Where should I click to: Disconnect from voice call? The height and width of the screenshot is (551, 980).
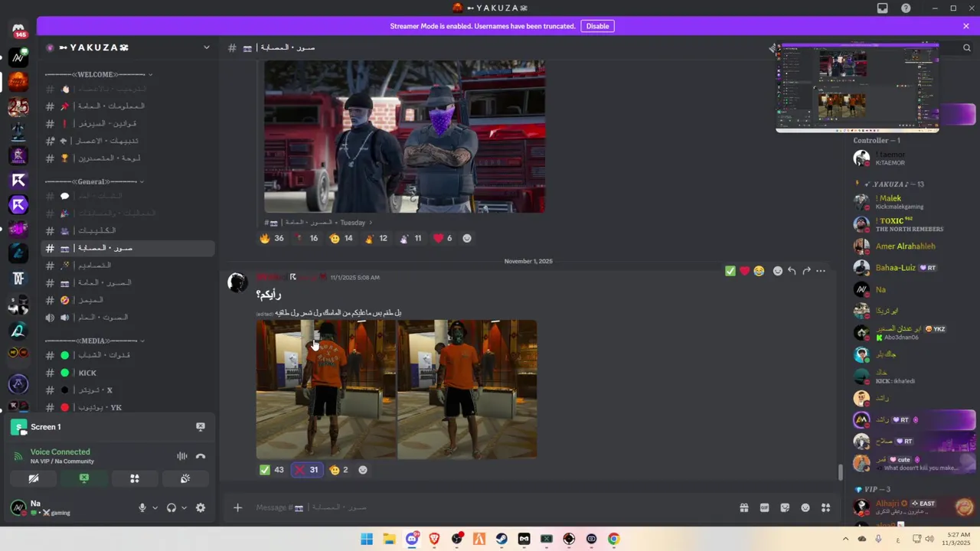point(201,456)
